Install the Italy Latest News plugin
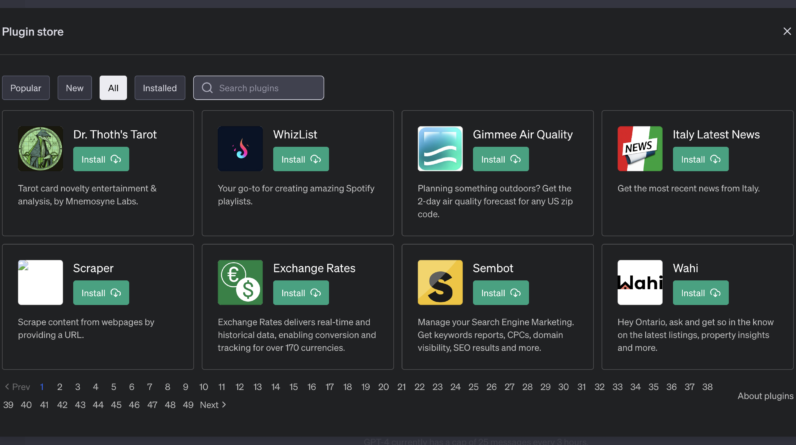 [701, 159]
